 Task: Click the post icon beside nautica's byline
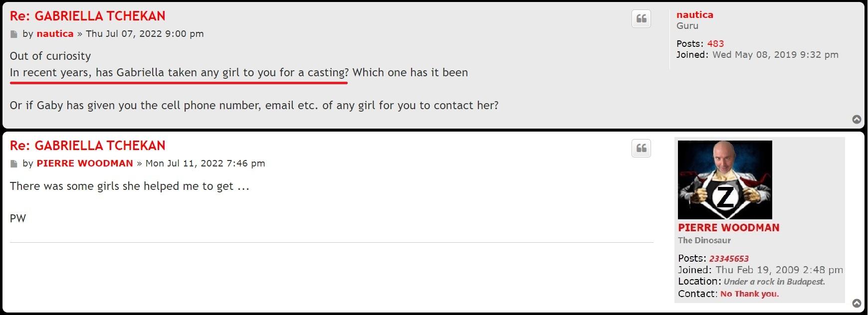(14, 34)
